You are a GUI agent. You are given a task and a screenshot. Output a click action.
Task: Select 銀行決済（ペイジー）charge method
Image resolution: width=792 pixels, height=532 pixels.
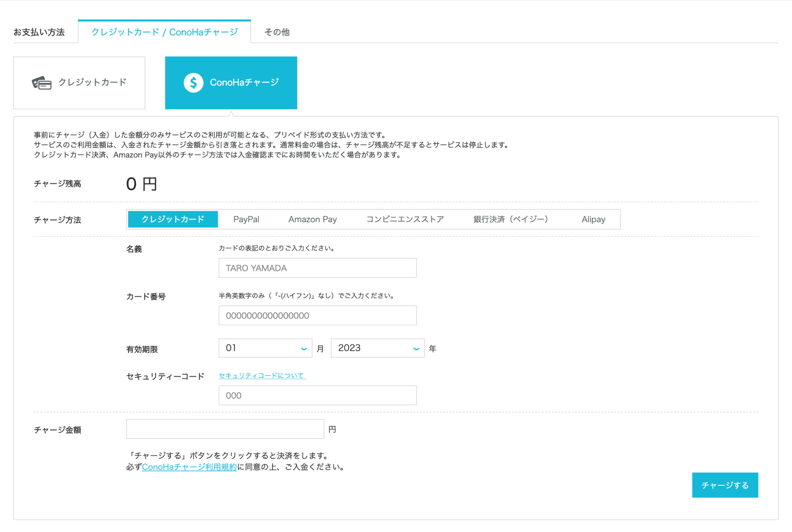click(510, 219)
